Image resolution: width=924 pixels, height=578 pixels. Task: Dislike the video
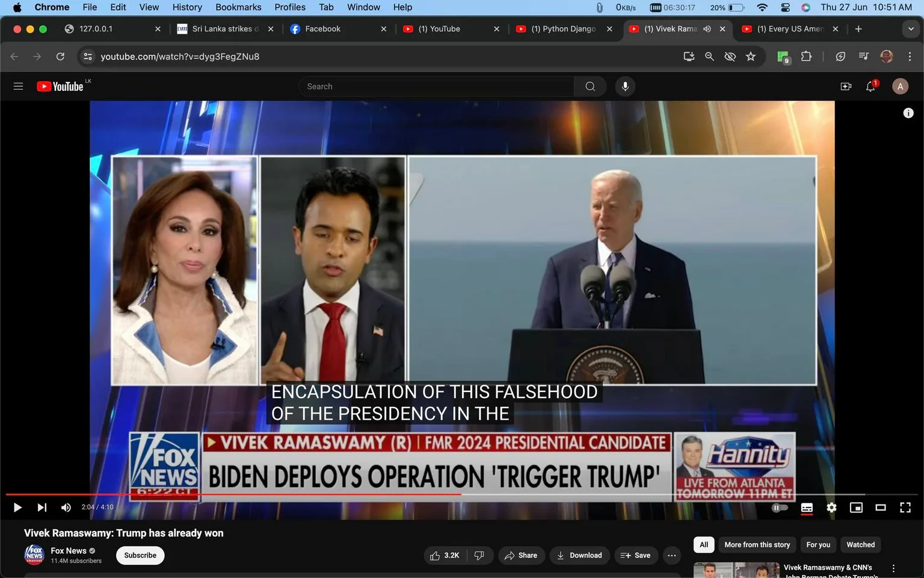(x=480, y=555)
